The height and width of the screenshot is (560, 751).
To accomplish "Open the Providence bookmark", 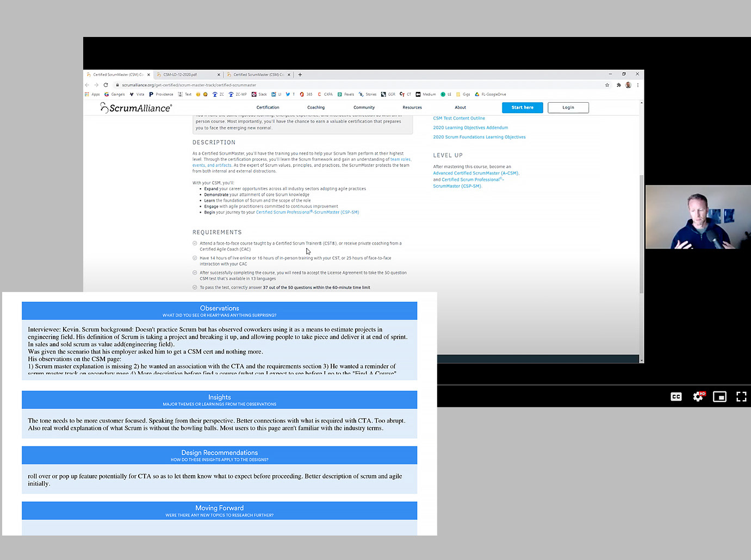I will [161, 94].
